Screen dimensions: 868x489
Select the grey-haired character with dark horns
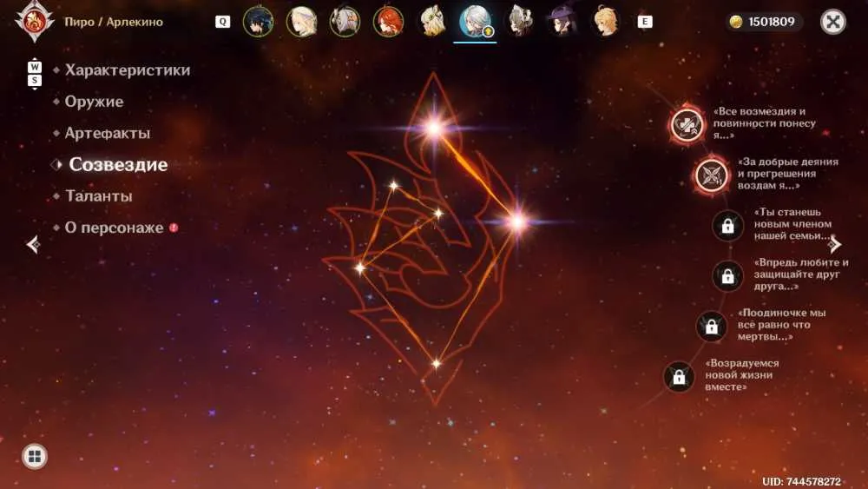pos(519,22)
